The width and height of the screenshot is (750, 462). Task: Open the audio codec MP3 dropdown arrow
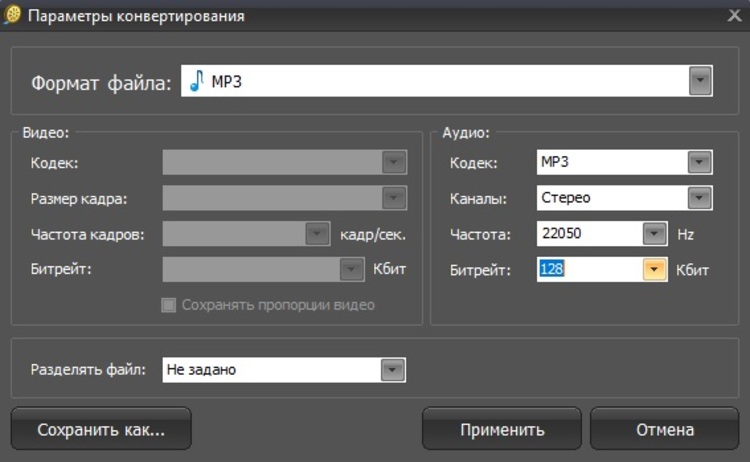699,162
